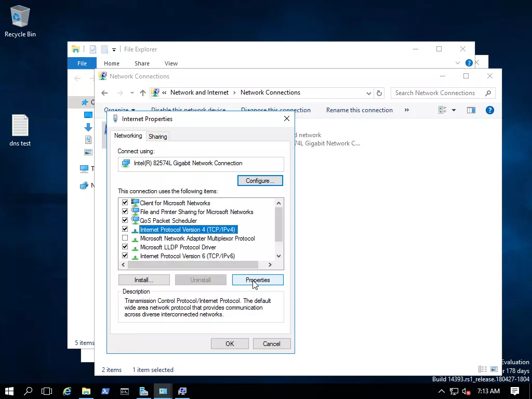Click the Install... button

click(x=144, y=280)
